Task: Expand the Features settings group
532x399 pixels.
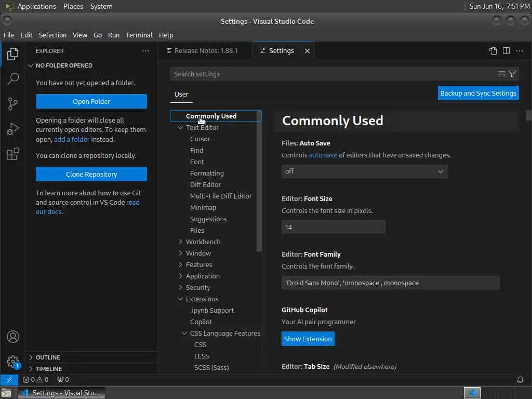Action: pyautogui.click(x=180, y=264)
